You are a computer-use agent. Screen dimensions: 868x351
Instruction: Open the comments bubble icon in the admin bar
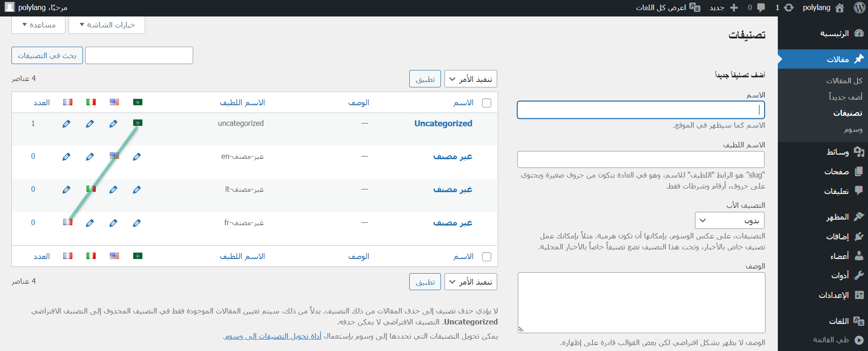[761, 8]
